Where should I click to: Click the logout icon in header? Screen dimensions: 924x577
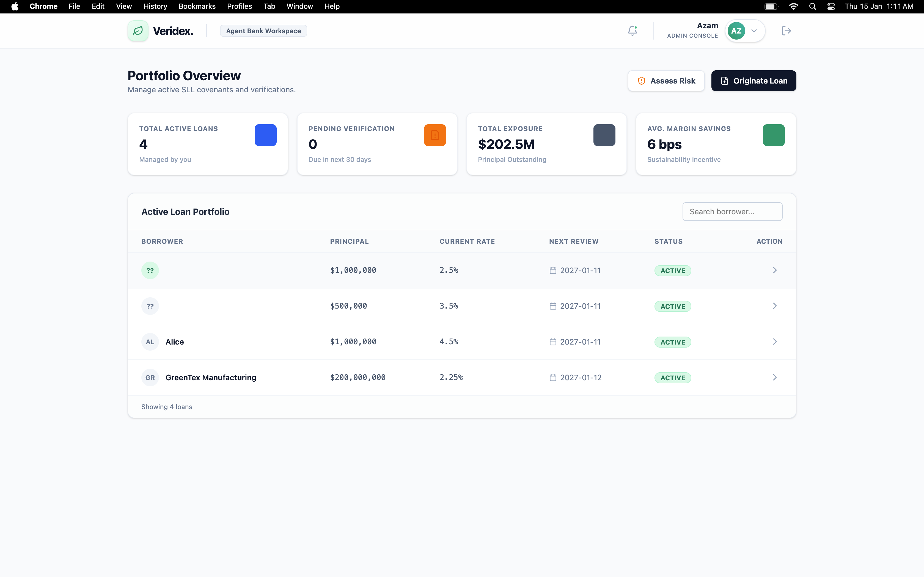click(x=786, y=30)
